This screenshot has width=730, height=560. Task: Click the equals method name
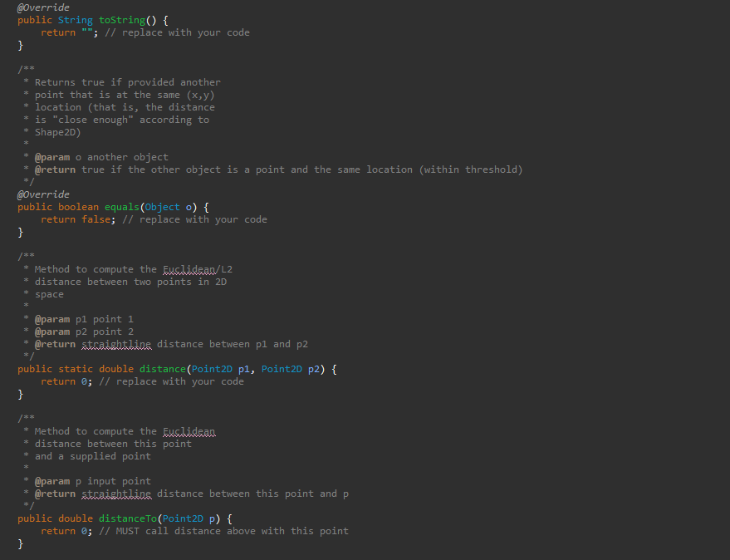(122, 207)
